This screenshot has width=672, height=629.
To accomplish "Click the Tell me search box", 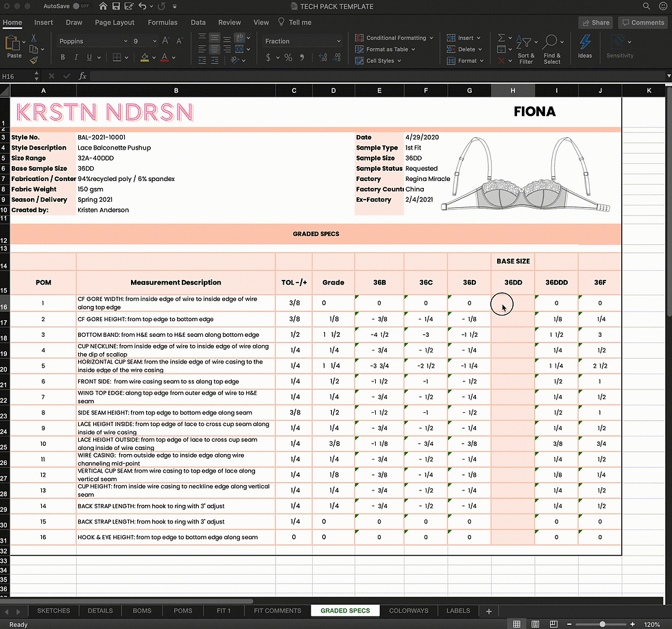I will click(x=294, y=23).
